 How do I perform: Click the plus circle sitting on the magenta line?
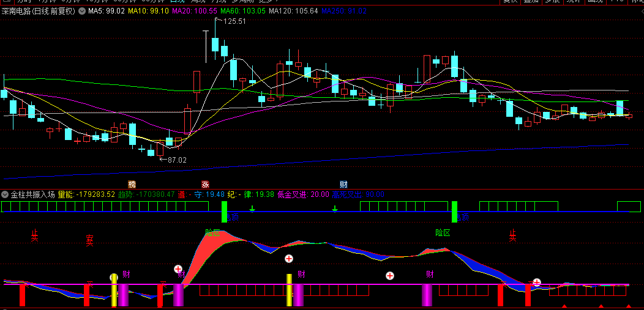537,282
